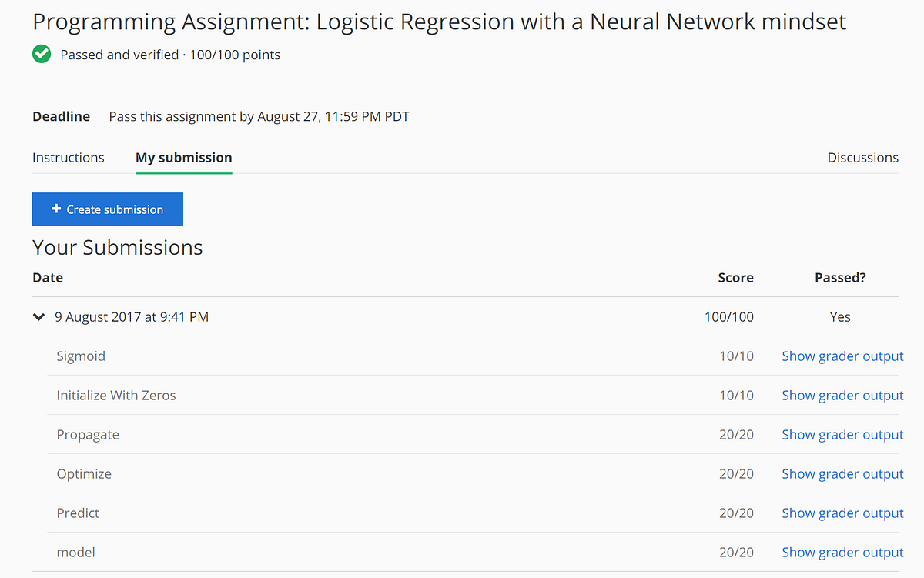Click the Passed? column header
The width and height of the screenshot is (924, 578).
click(840, 278)
